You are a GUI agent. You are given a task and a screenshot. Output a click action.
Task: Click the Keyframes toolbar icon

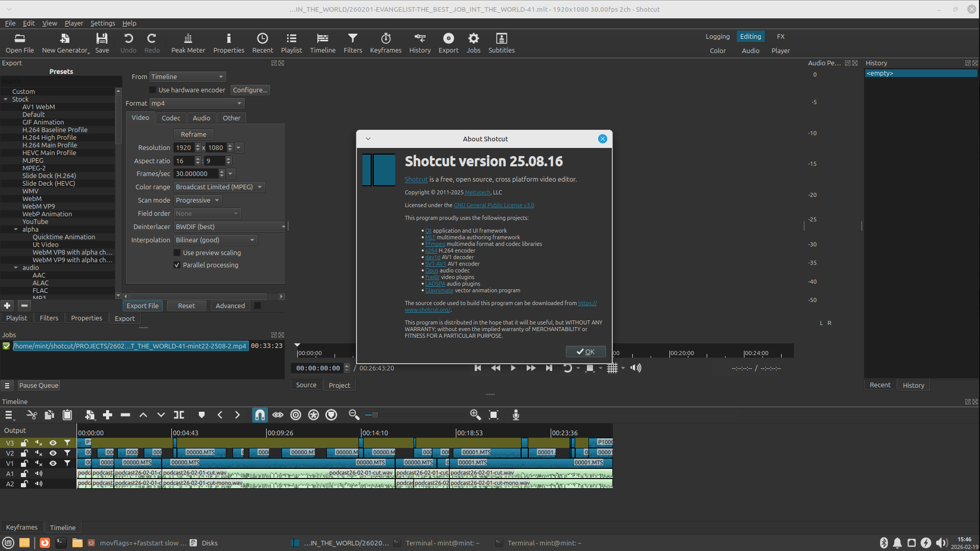tap(385, 43)
